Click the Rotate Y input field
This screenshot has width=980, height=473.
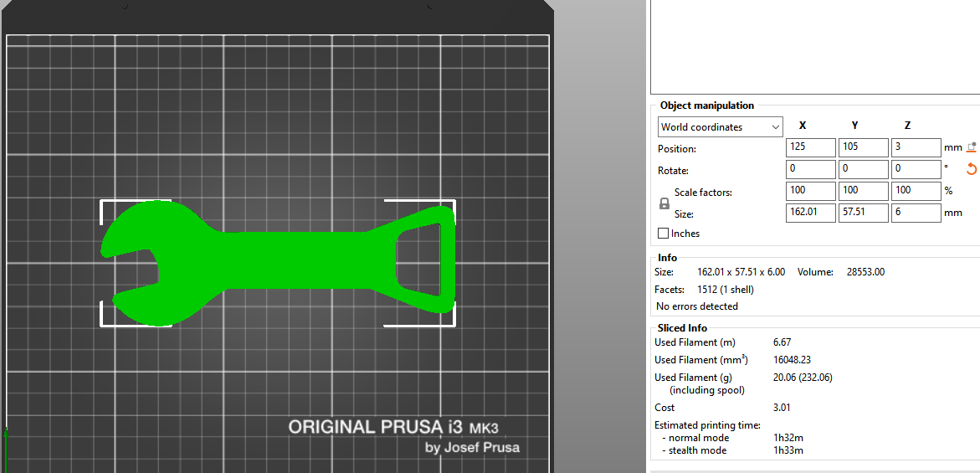tap(864, 169)
